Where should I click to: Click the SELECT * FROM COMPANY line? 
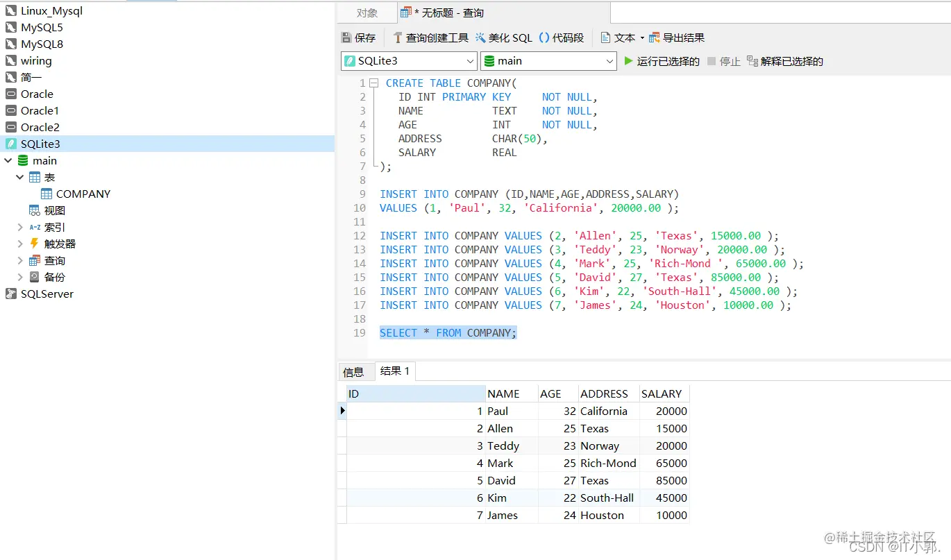(448, 333)
